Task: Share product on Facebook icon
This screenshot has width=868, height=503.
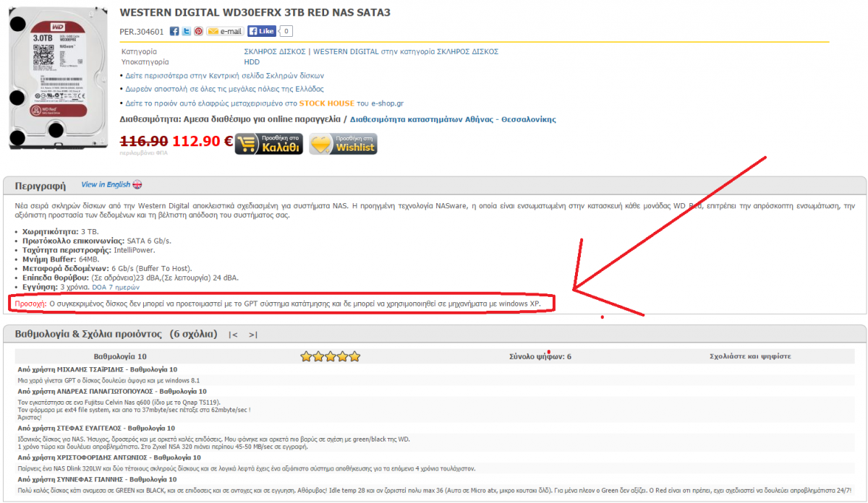Action: tap(174, 31)
